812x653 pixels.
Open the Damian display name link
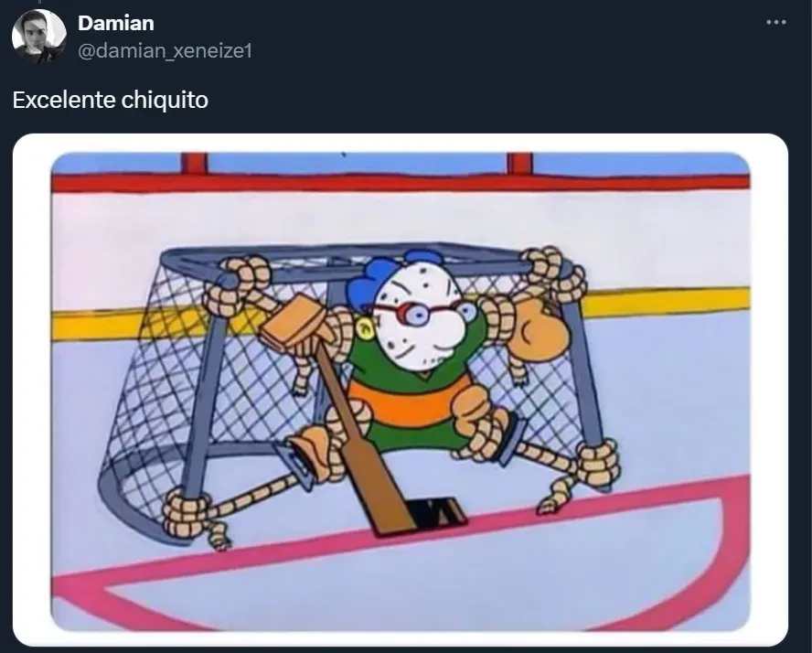(116, 23)
